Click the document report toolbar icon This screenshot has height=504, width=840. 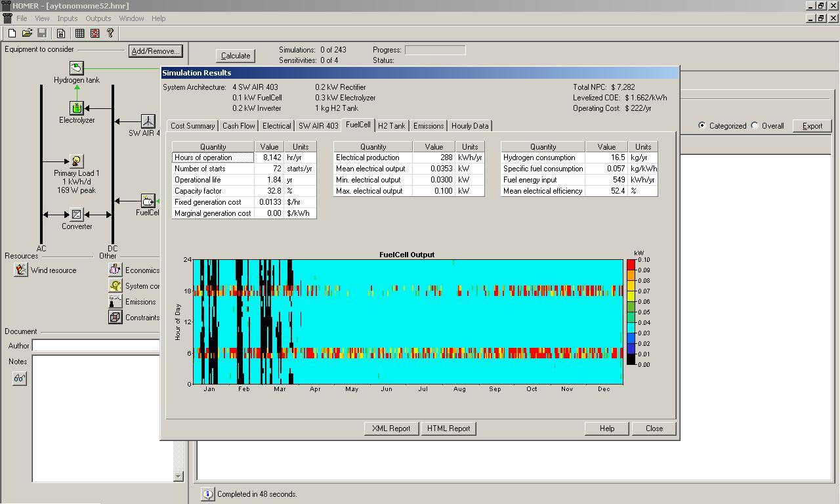pos(61,33)
